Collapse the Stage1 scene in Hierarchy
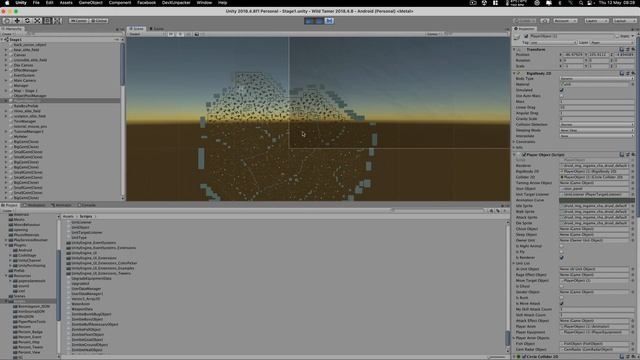 2,40
